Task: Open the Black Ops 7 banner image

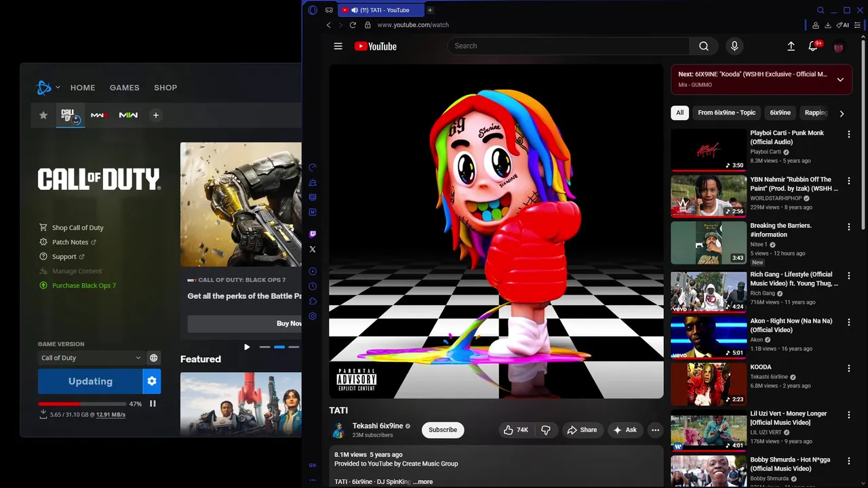Action: (x=241, y=205)
